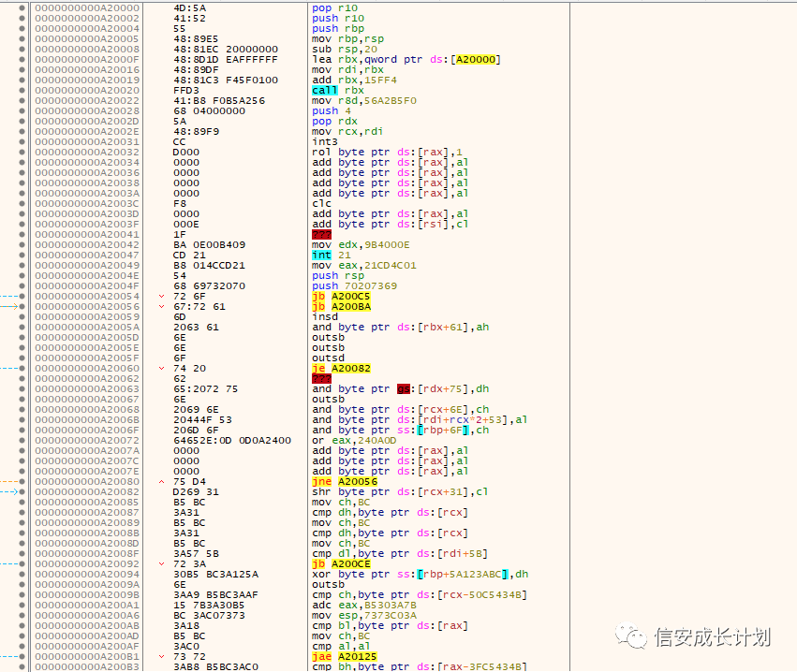Select address 0000000000A2003C
797x672 pixels.
click(87, 204)
